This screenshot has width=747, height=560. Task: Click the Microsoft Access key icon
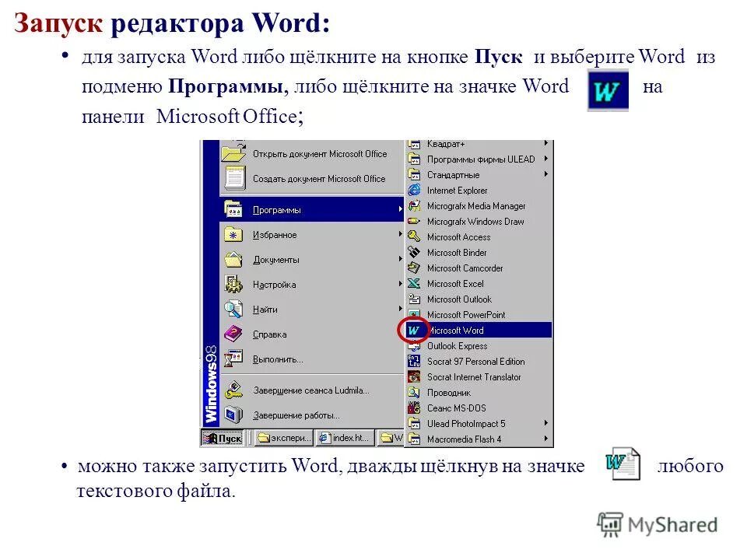pos(414,237)
